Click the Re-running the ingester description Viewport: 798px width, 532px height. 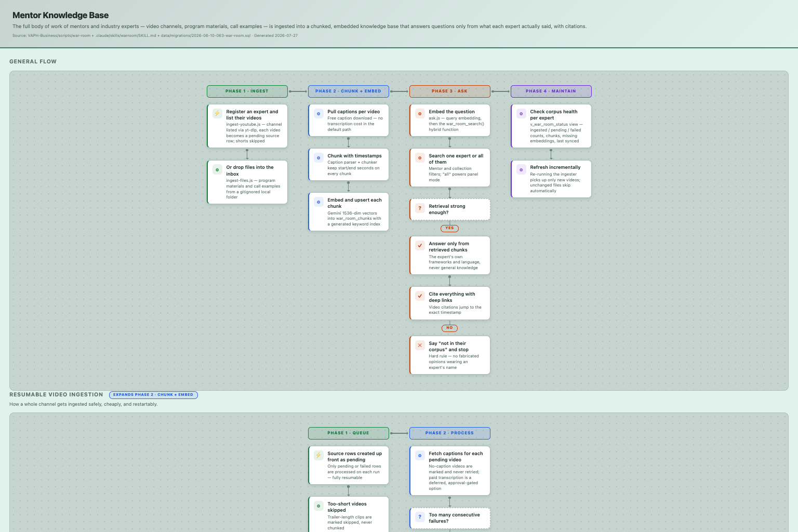555,182
